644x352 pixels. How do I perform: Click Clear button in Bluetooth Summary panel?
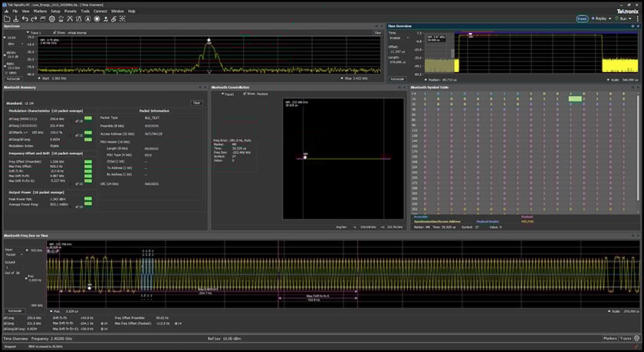click(x=196, y=102)
